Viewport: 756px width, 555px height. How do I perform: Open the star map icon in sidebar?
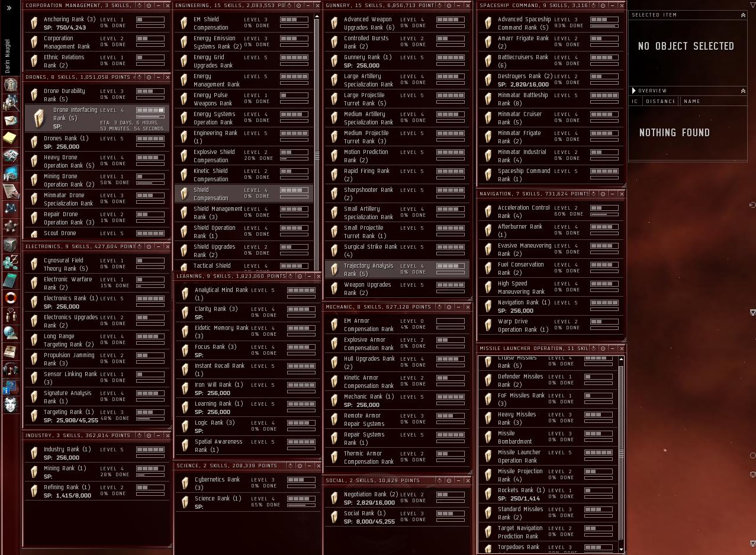point(11,209)
